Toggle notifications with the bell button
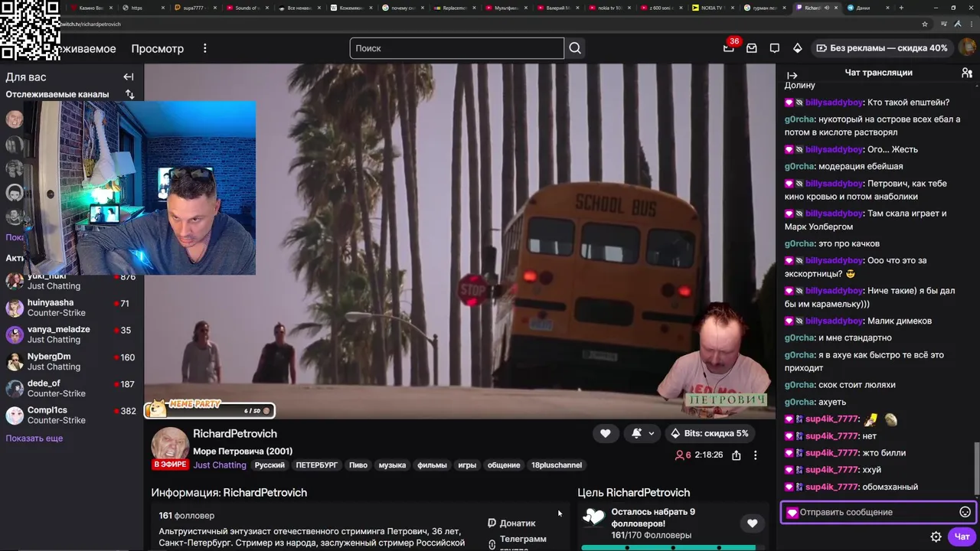This screenshot has width=980, height=551. coord(636,433)
